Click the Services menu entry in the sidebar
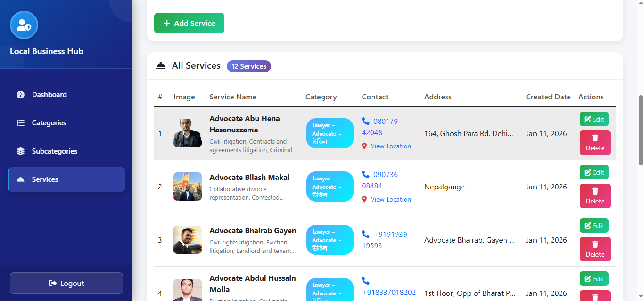Image resolution: width=644 pixels, height=301 pixels. (x=45, y=179)
